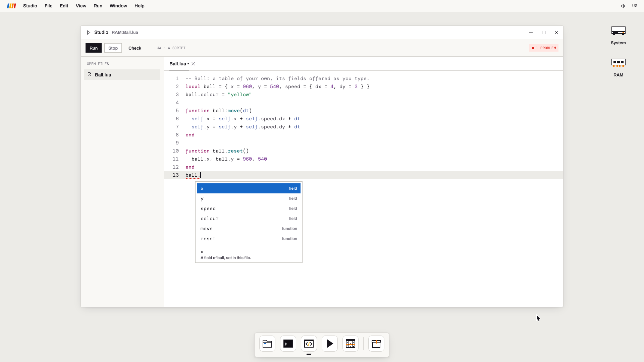The width and height of the screenshot is (644, 362).
Task: Choose the colour field suggestion
Action: (x=249, y=219)
